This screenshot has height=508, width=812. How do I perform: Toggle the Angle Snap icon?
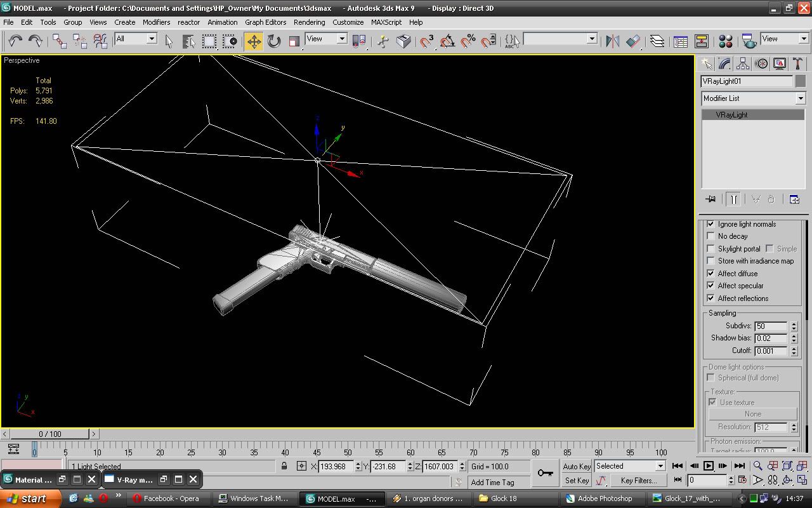(x=447, y=41)
